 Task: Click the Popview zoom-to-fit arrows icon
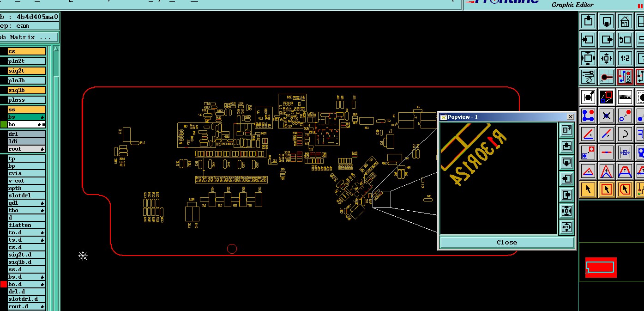coord(566,211)
